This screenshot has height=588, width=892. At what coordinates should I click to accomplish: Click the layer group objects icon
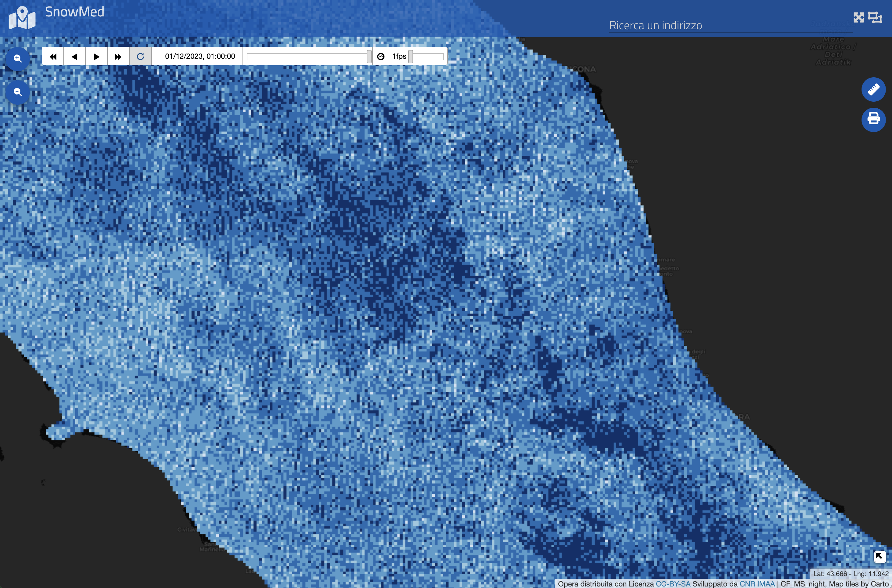tap(875, 18)
